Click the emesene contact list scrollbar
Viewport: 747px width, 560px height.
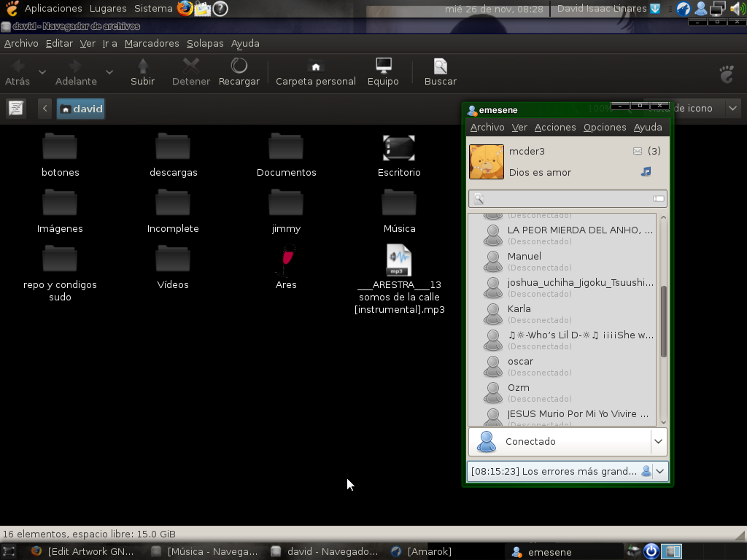click(x=663, y=321)
